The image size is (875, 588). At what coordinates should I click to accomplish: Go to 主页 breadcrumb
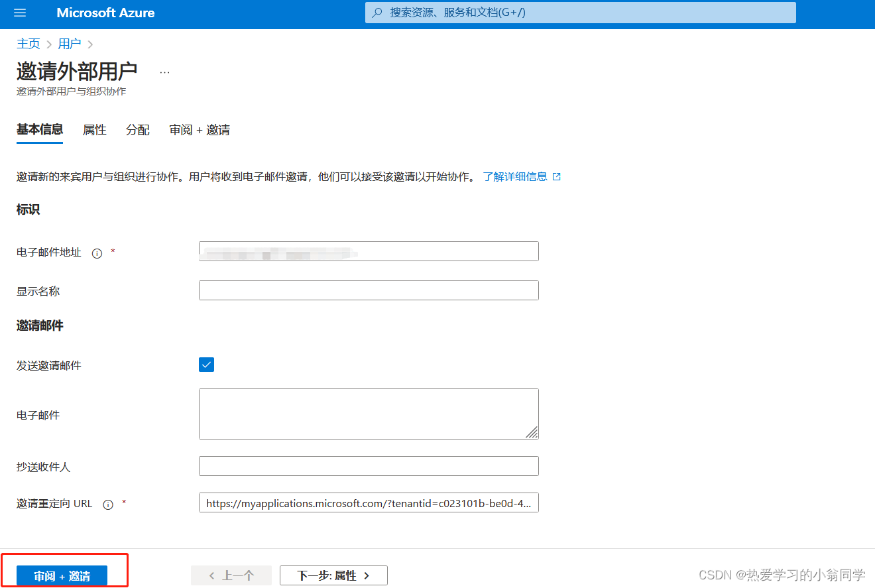(x=29, y=44)
